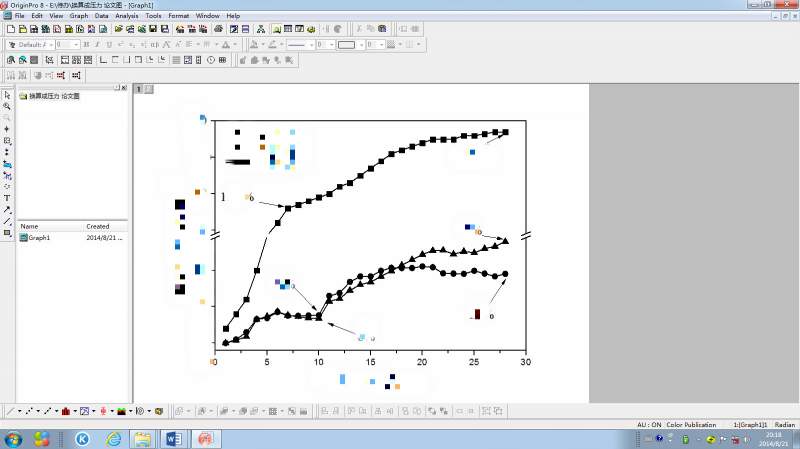Viewport: 800px width, 449px height.
Task: Select layer 1 button of graph
Action: pyautogui.click(x=138, y=89)
